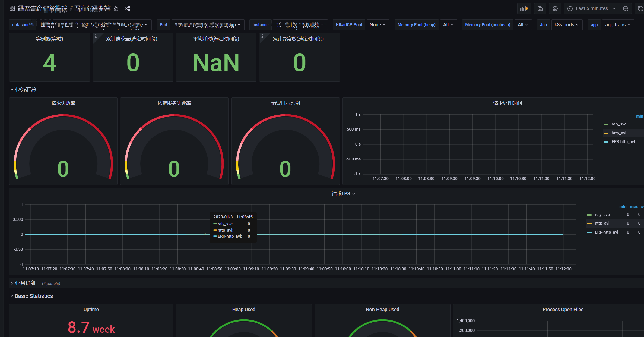Viewport: 644px width, 337px height.
Task: Click yellow http_avl color swatch in 请求TPS legend
Action: [589, 223]
